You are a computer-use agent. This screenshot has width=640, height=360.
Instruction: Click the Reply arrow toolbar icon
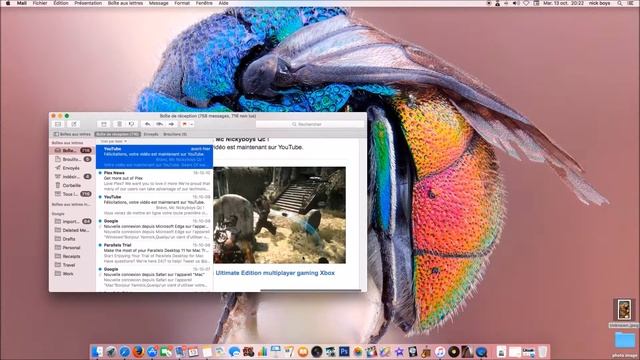147,124
